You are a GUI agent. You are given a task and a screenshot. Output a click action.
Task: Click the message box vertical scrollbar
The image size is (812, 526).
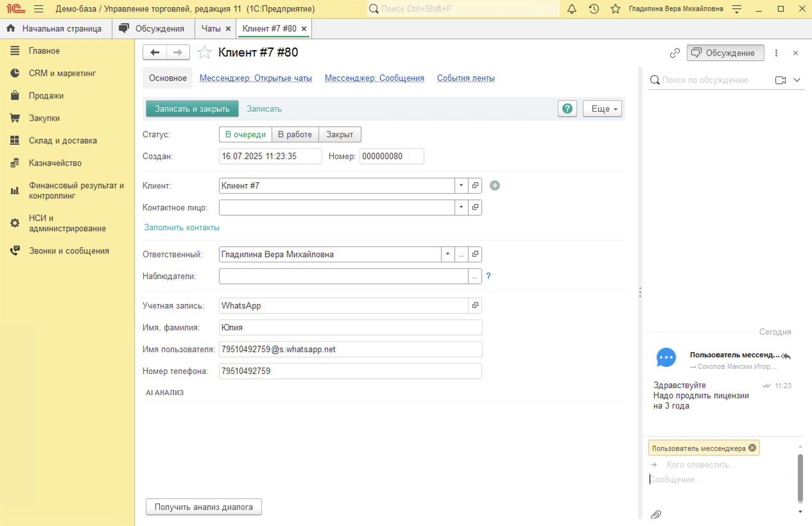point(800,478)
